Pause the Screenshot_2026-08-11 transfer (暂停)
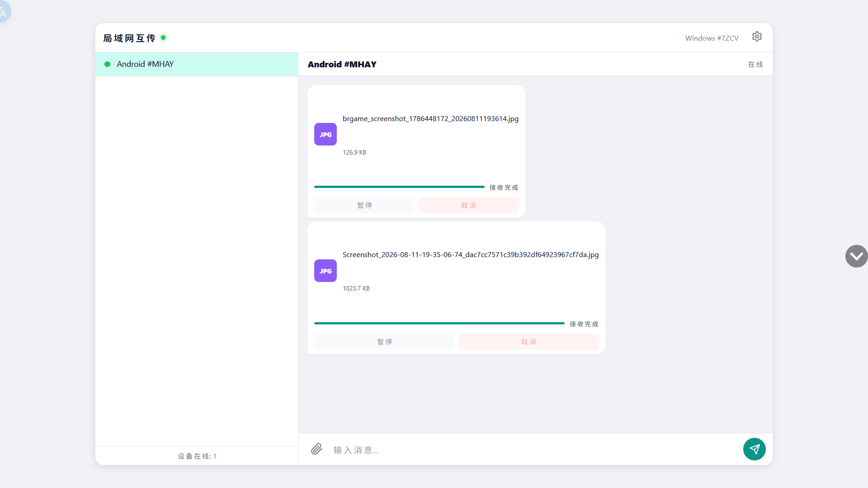This screenshot has width=868, height=488. pos(384,342)
